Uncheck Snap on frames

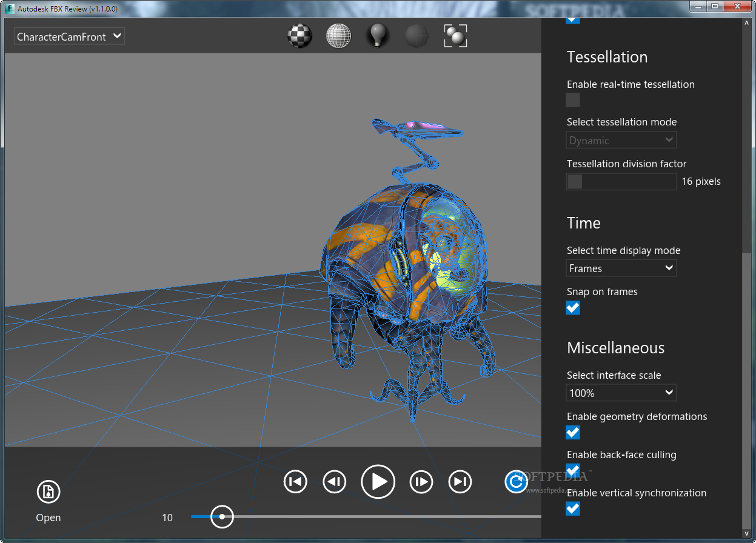(x=573, y=308)
